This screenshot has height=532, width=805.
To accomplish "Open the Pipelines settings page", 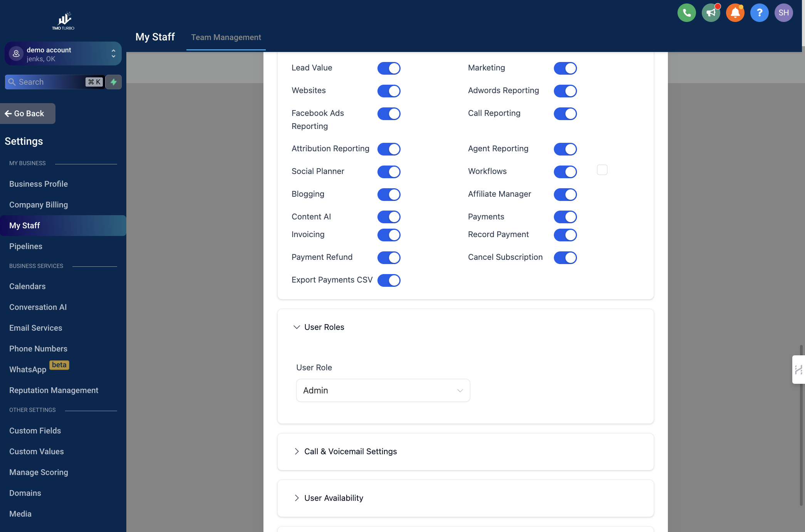I will pyautogui.click(x=26, y=246).
